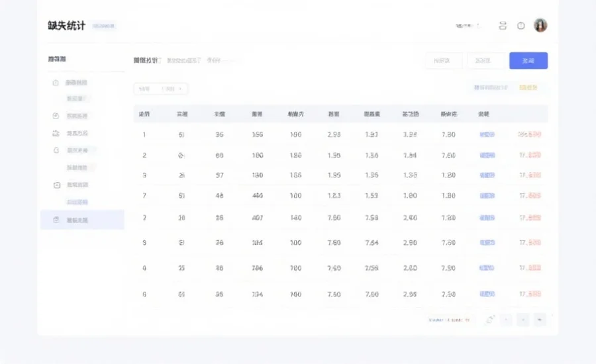Click the third sidebar truck-shaped icon
The height and width of the screenshot is (364, 596).
[56, 133]
